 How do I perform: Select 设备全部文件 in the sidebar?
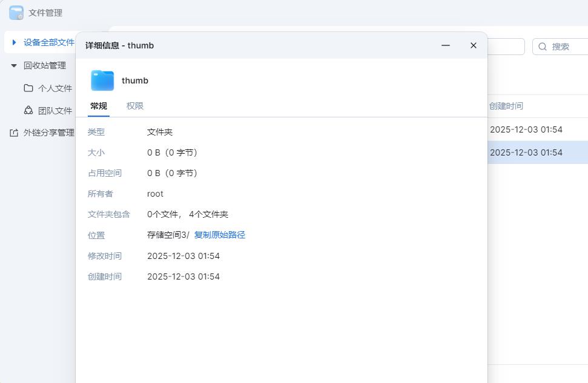pos(48,42)
